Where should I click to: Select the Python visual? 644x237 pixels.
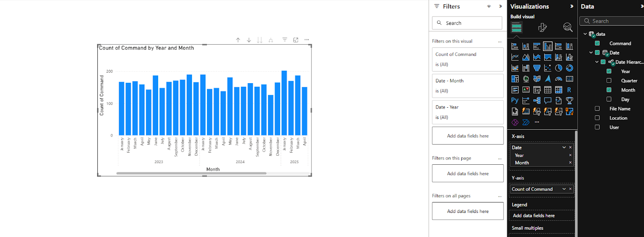tap(515, 100)
